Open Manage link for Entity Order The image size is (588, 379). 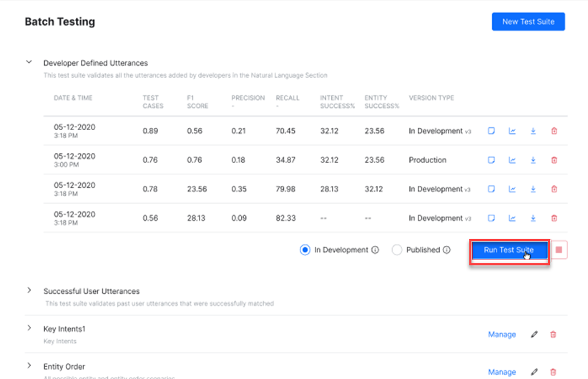501,372
